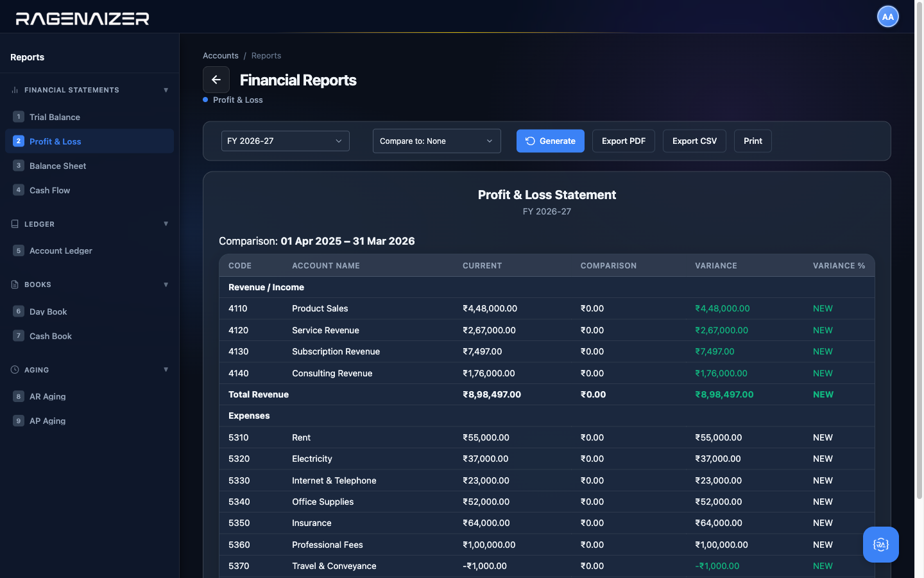Open the Compare to: None dropdown

[x=437, y=141]
